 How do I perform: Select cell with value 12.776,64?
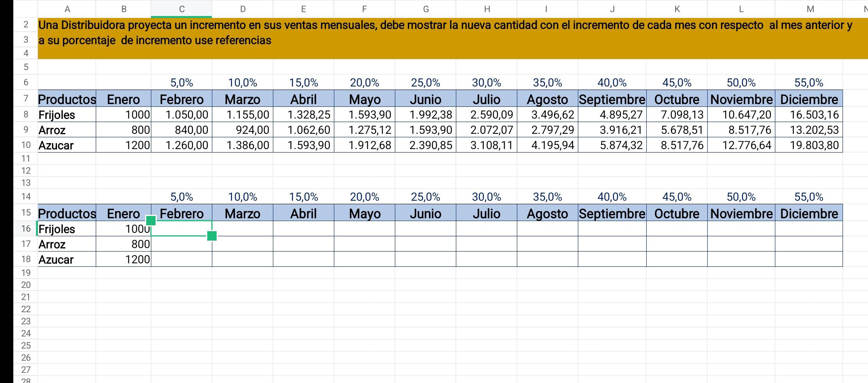coord(741,145)
